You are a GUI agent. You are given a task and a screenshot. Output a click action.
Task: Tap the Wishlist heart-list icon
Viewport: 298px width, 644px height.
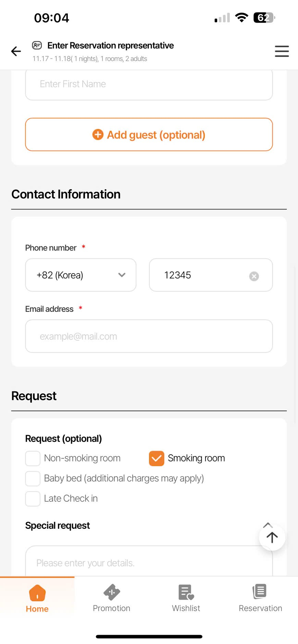pyautogui.click(x=186, y=592)
